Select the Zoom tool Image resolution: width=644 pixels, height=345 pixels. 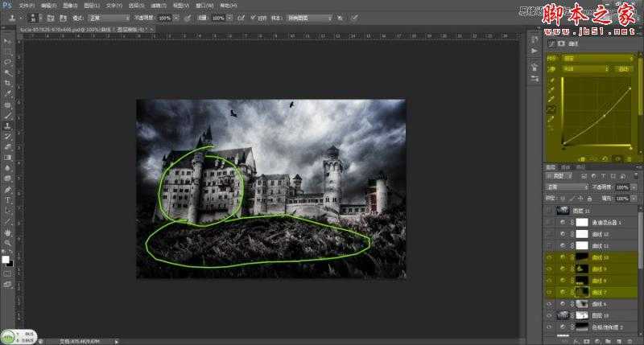[x=7, y=243]
